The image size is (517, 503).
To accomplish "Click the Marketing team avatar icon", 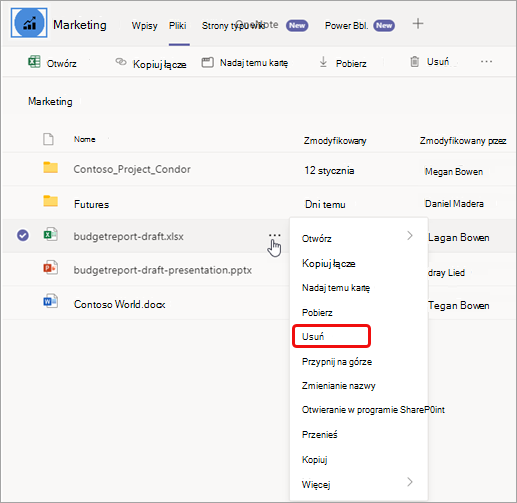I will point(29,23).
